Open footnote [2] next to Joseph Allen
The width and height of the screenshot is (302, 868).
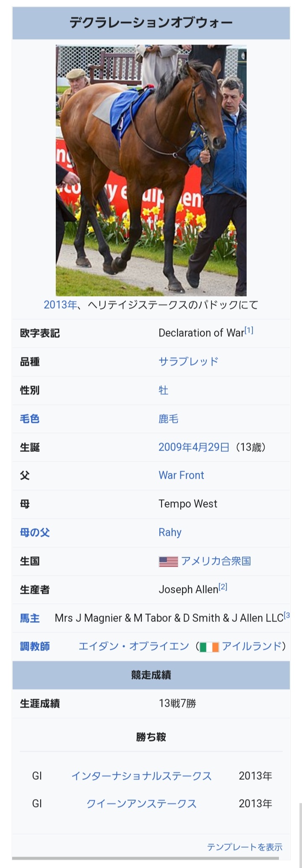point(223,587)
